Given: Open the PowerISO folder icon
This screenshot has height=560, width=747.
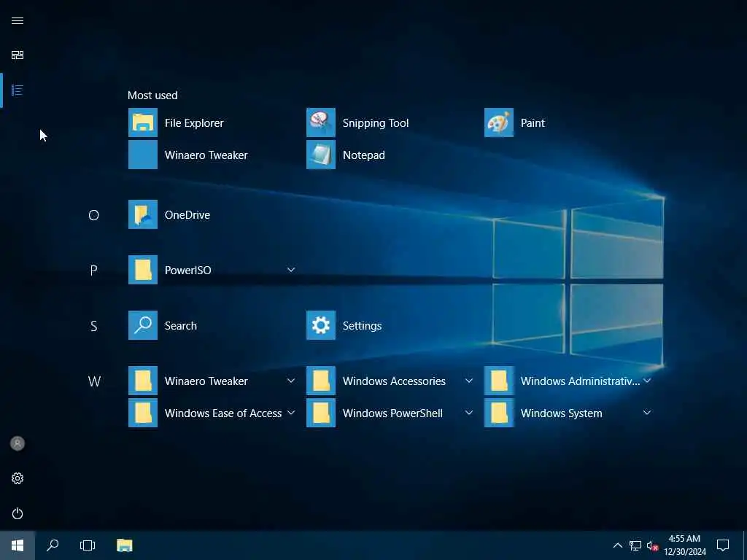Looking at the screenshot, I should coord(142,270).
